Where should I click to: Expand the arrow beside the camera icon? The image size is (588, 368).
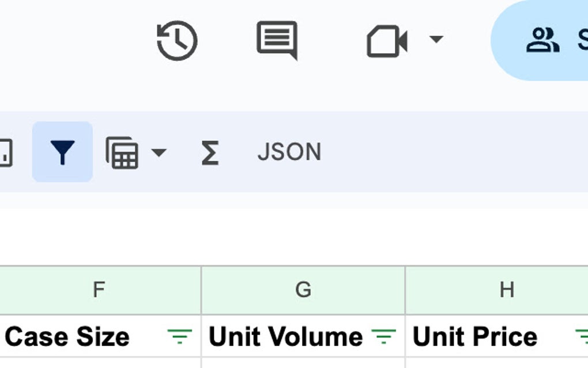(436, 40)
